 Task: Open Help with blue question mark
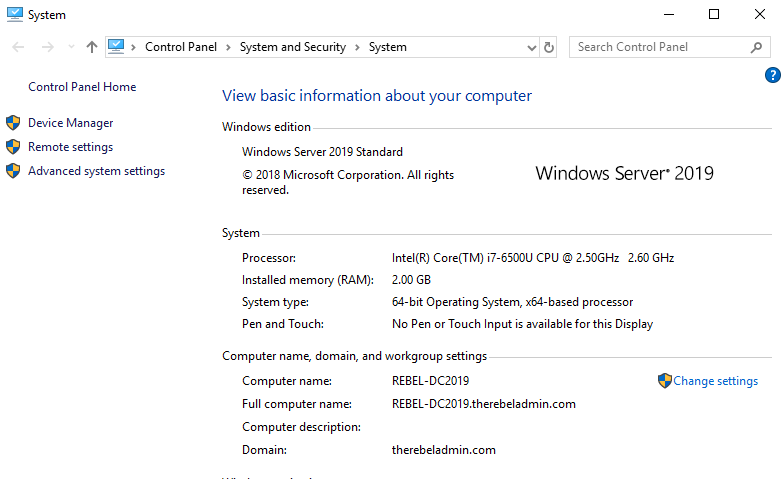(x=773, y=75)
